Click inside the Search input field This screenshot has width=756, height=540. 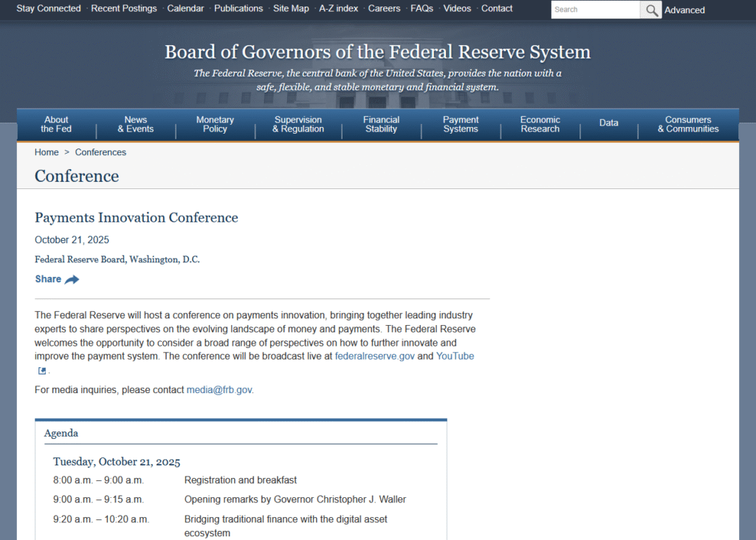(595, 10)
